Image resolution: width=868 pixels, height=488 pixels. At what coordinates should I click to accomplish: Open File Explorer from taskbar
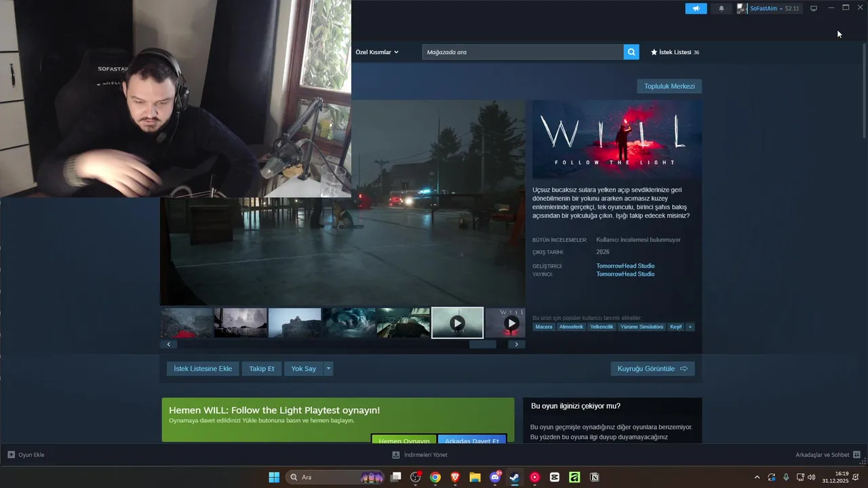[475, 477]
